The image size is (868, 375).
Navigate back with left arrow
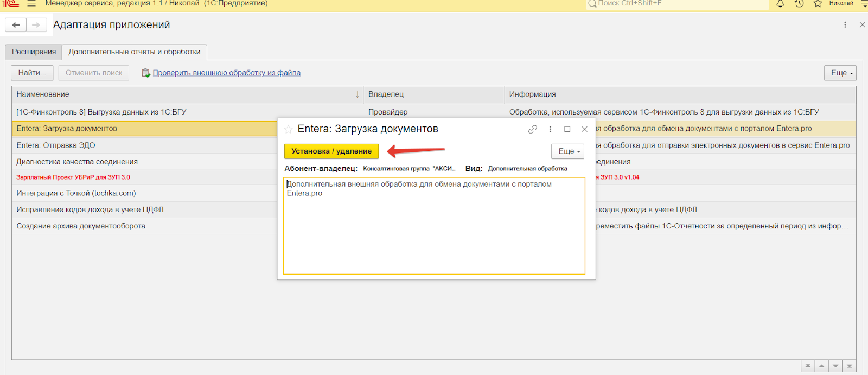pyautogui.click(x=16, y=25)
